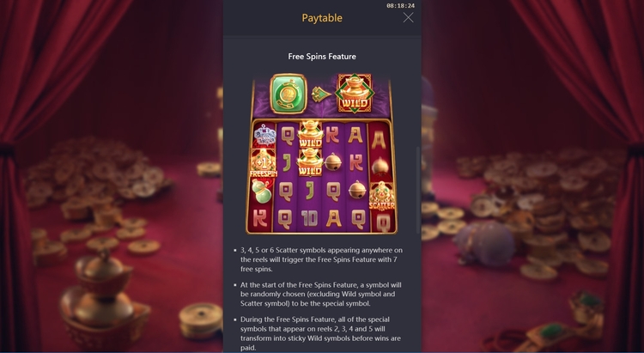Click the Scatter symbol on the reels
644x353 pixels.
[x=381, y=197]
